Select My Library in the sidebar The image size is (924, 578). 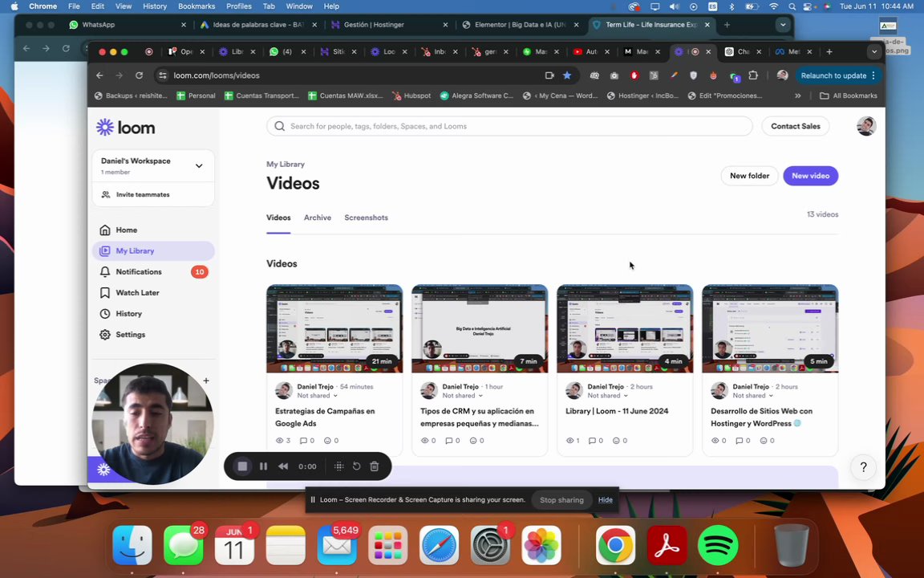pyautogui.click(x=153, y=250)
